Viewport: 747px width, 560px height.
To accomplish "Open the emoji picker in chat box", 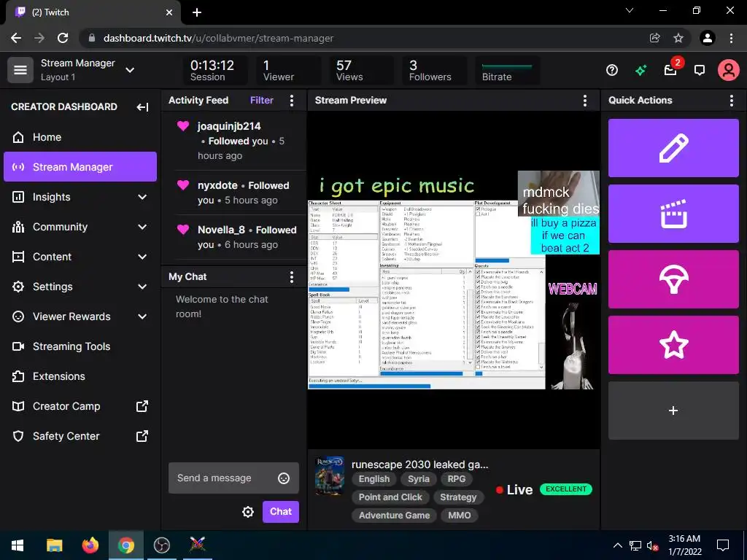I will [284, 478].
